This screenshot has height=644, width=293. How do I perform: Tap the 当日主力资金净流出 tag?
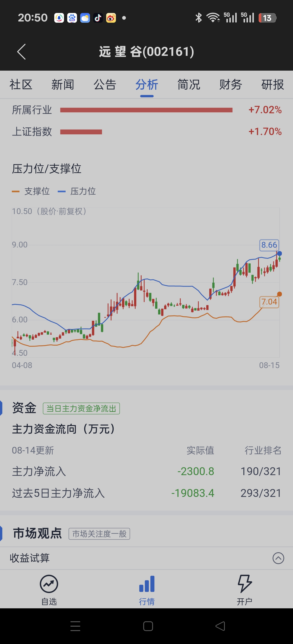click(x=81, y=408)
